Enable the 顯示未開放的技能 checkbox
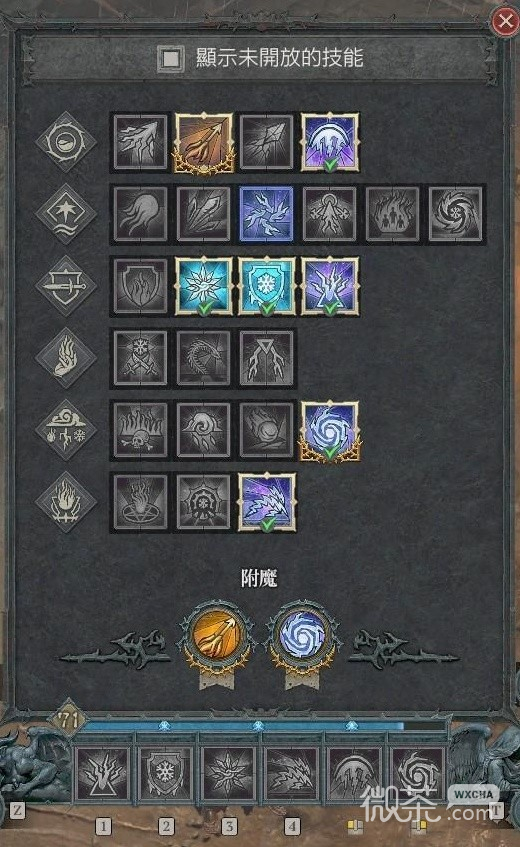 tap(171, 58)
